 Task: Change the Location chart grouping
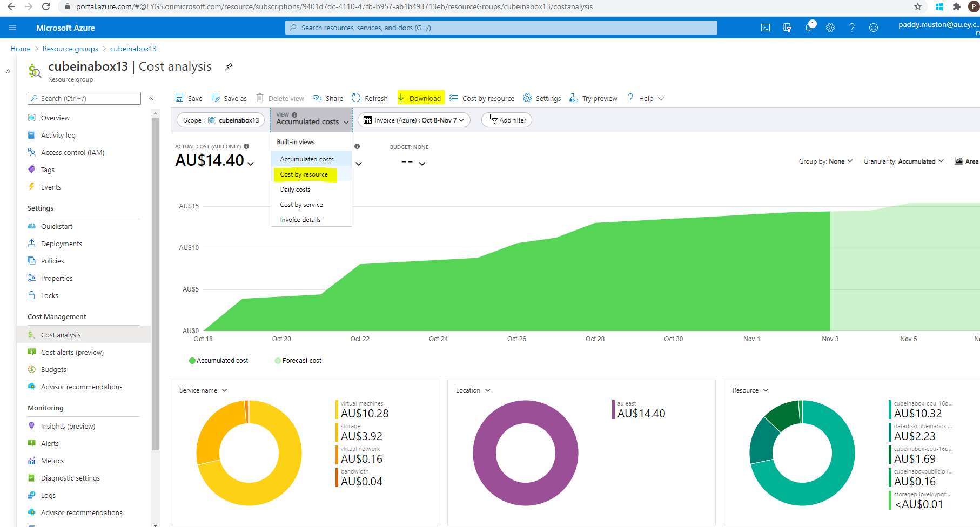473,390
